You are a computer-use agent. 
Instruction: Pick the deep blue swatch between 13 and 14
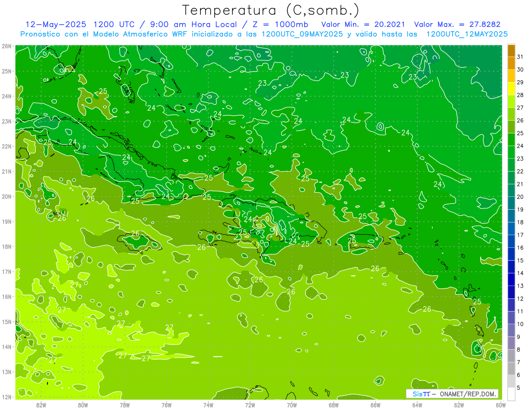click(511, 279)
